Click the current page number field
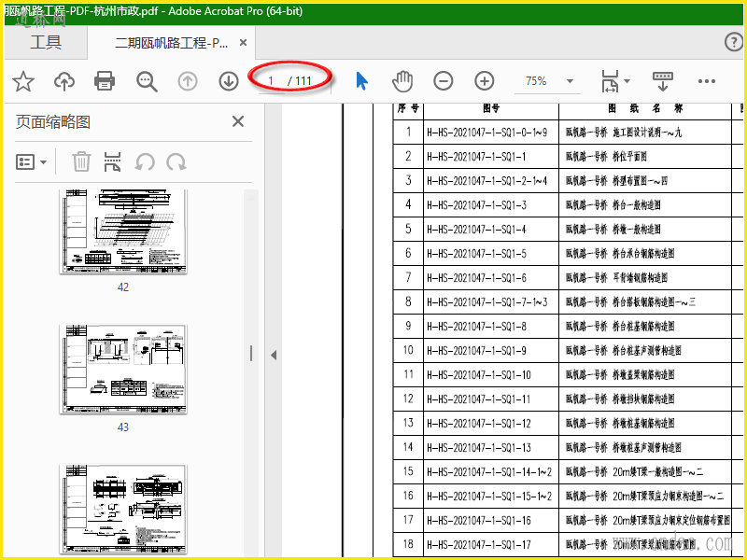 point(271,81)
